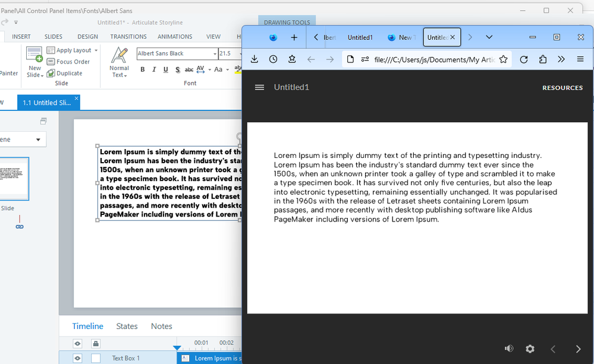Switch to the Notes panel tab
Image resolution: width=594 pixels, height=364 pixels.
[162, 326]
